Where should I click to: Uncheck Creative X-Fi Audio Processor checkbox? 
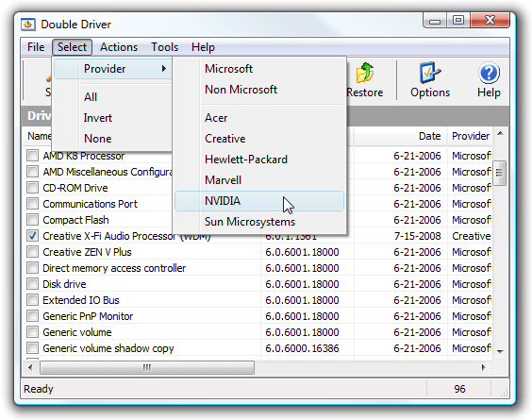coord(33,236)
